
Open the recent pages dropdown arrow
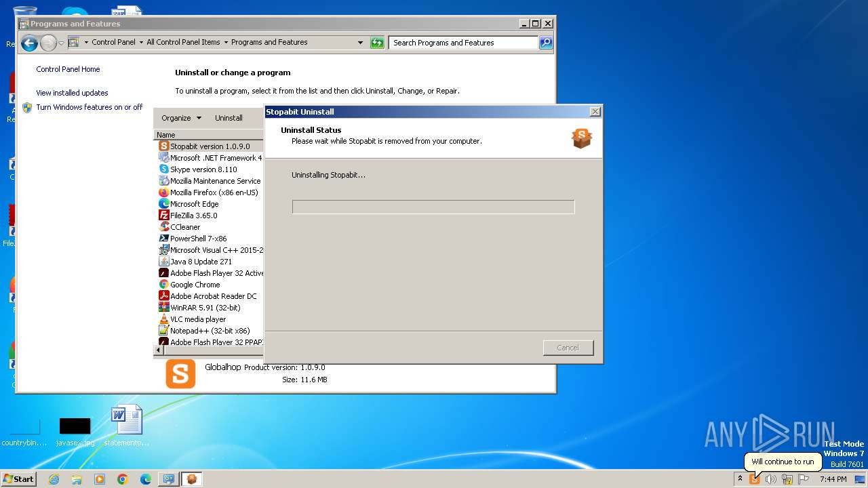pos(61,43)
